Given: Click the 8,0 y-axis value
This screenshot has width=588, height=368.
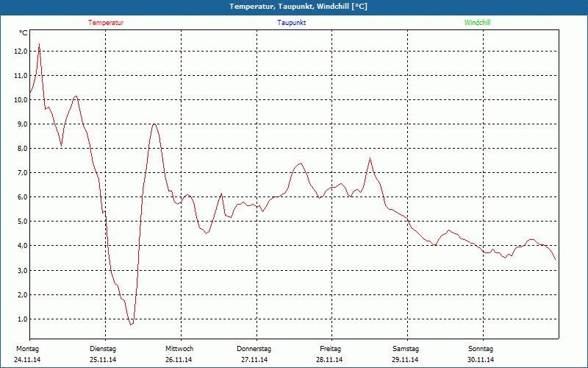Looking at the screenshot, I should pos(22,149).
